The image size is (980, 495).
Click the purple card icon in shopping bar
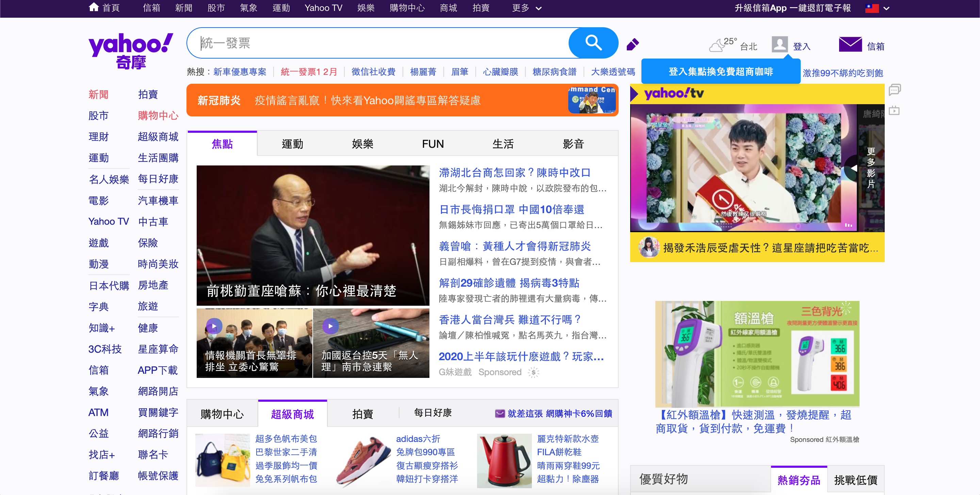pos(500,413)
